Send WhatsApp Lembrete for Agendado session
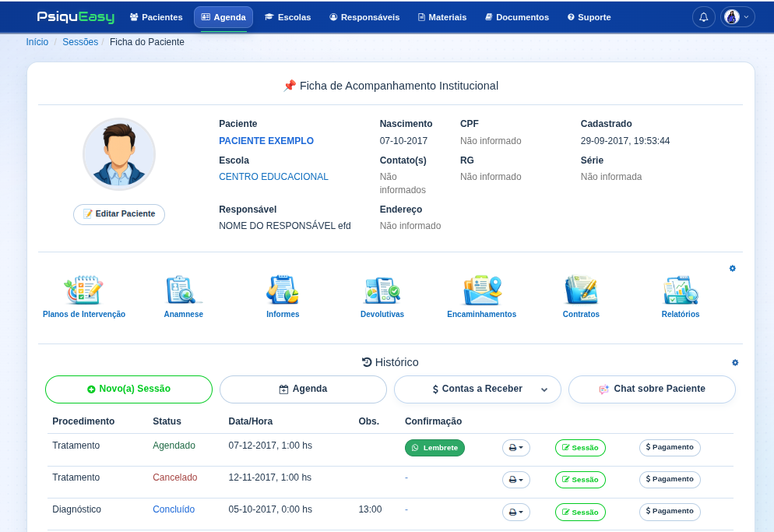Image resolution: width=774 pixels, height=532 pixels. tap(434, 448)
